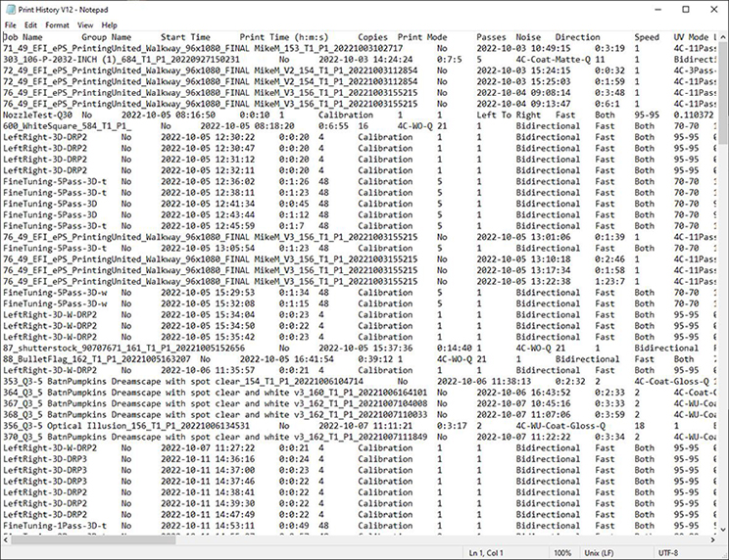Open the View menu
The image size is (729, 560).
[85, 25]
